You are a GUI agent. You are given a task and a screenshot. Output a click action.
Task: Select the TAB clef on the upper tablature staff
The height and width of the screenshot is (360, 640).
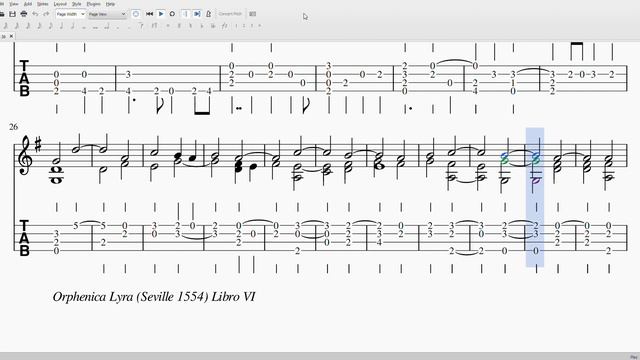pyautogui.click(x=24, y=78)
